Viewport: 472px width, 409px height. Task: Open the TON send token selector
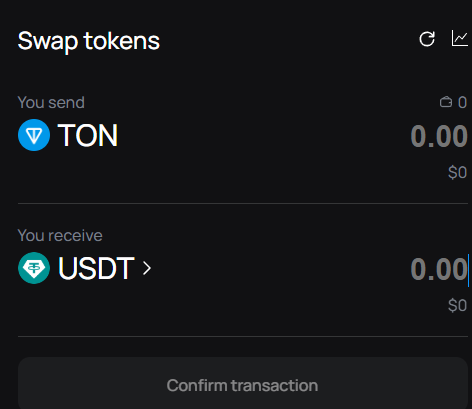(68, 135)
